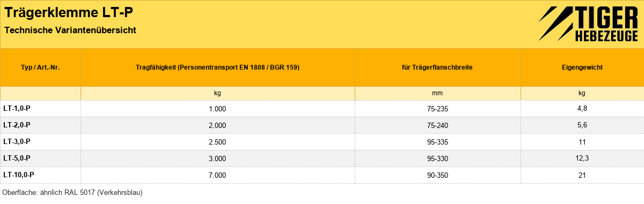Click the Technische Variantenübersicht subtitle
This screenshot has width=644, height=204.
[x=70, y=31]
